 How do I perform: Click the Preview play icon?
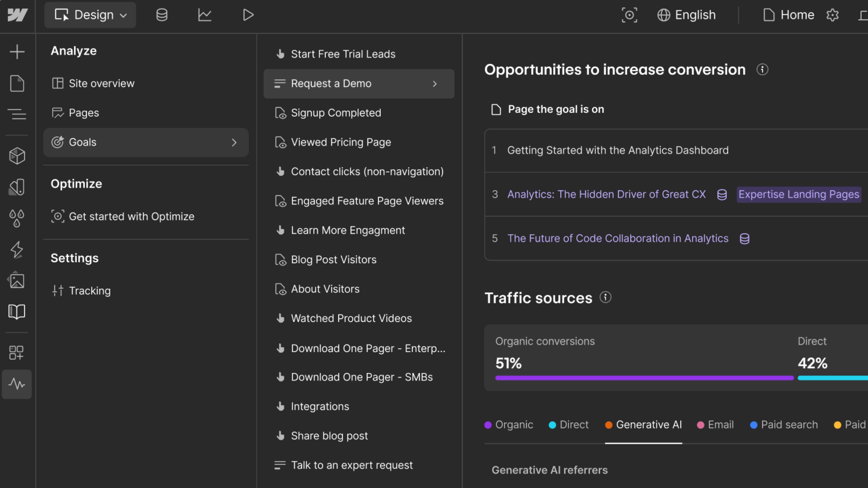click(x=248, y=15)
